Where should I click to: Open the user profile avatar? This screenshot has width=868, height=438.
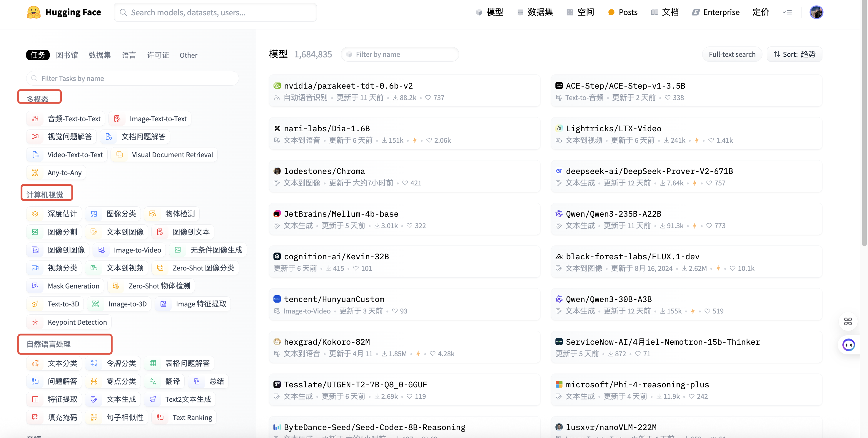click(816, 12)
